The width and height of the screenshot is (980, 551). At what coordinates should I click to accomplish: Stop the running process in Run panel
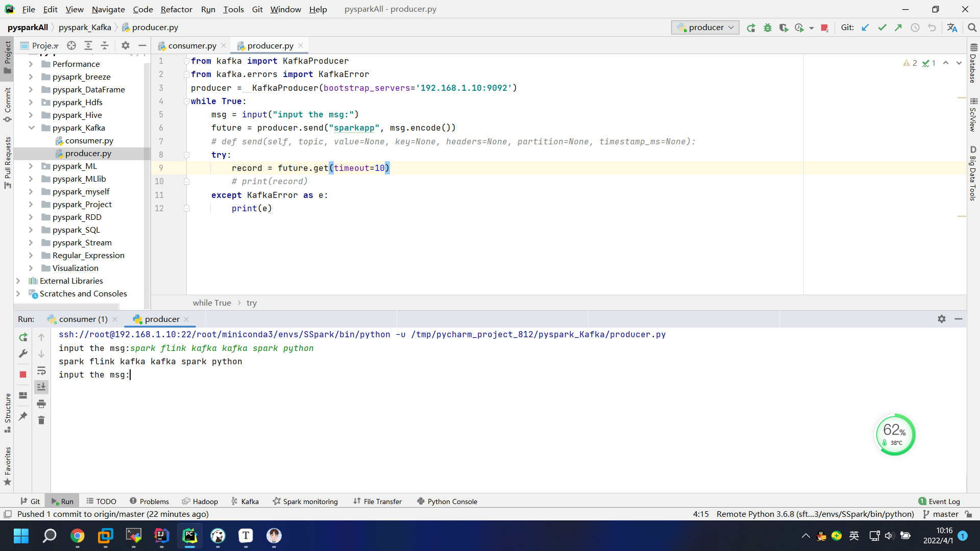pyautogui.click(x=23, y=374)
